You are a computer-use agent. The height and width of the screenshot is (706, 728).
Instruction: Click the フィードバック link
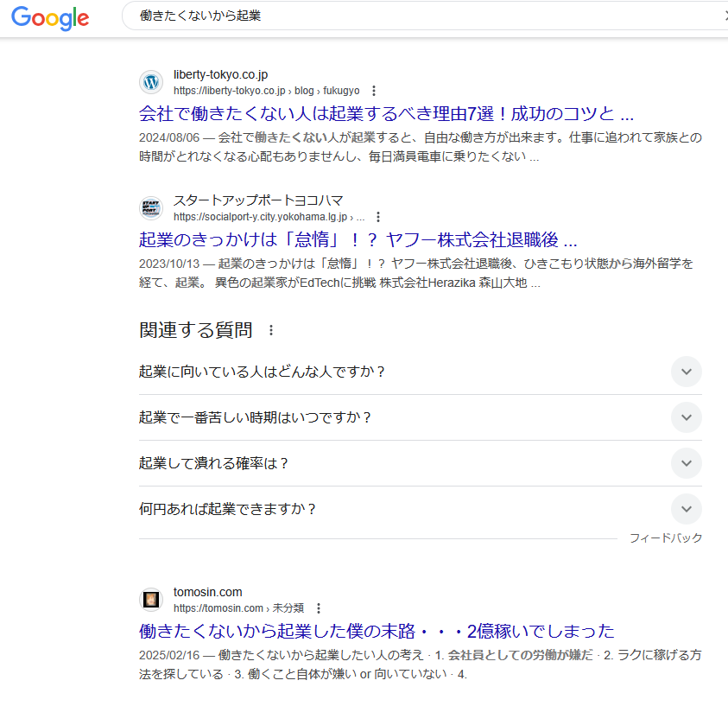(x=665, y=537)
